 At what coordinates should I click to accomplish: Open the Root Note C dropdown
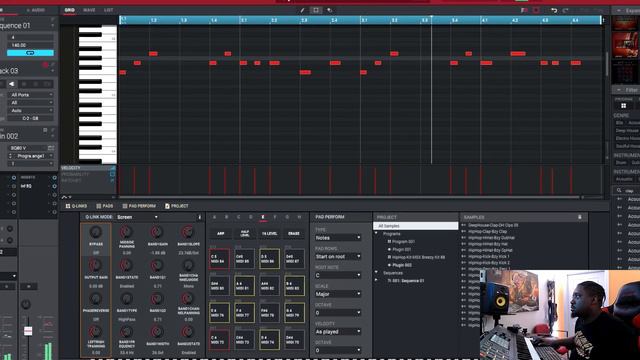point(338,275)
